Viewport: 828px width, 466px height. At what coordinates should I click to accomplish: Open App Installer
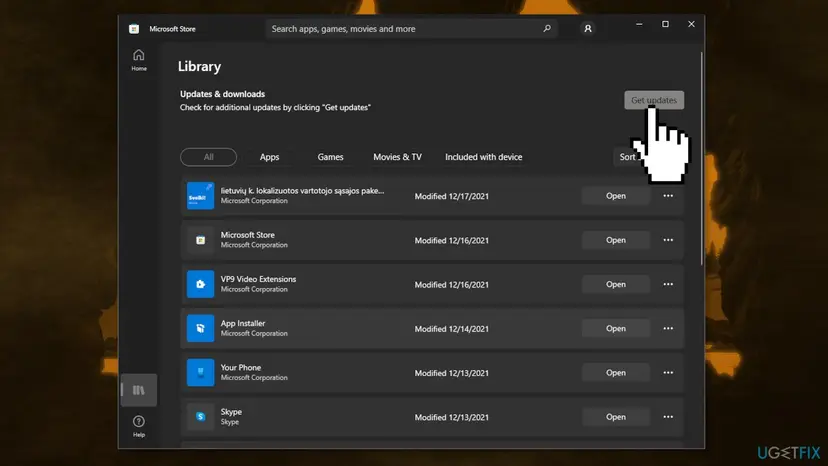click(616, 328)
